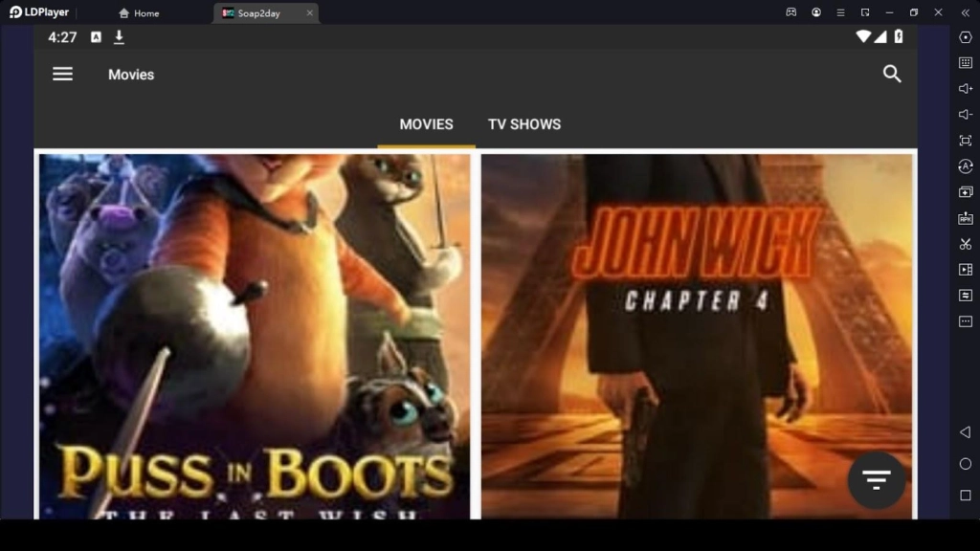Viewport: 980px width, 551px height.
Task: Decrease emulator volume
Action: coord(965,115)
